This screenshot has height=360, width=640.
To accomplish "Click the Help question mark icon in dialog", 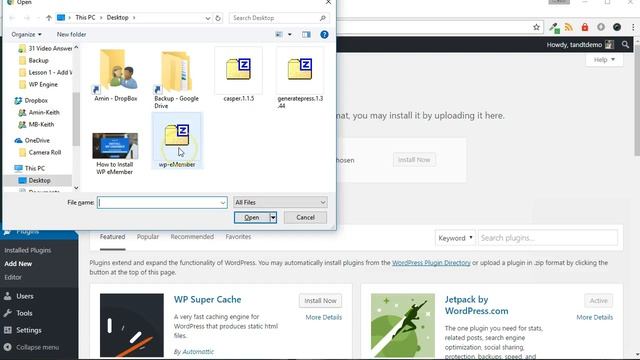I will pyautogui.click(x=324, y=35).
